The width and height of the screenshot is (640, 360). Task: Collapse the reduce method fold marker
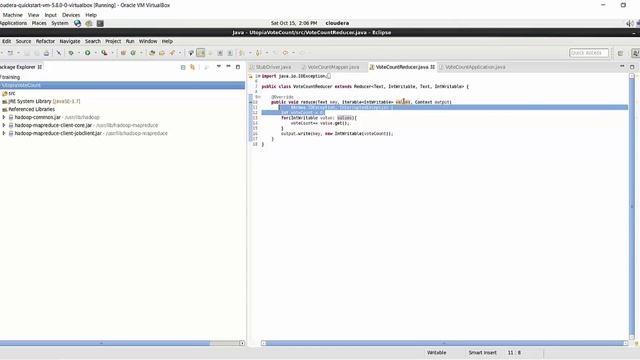coord(259,97)
